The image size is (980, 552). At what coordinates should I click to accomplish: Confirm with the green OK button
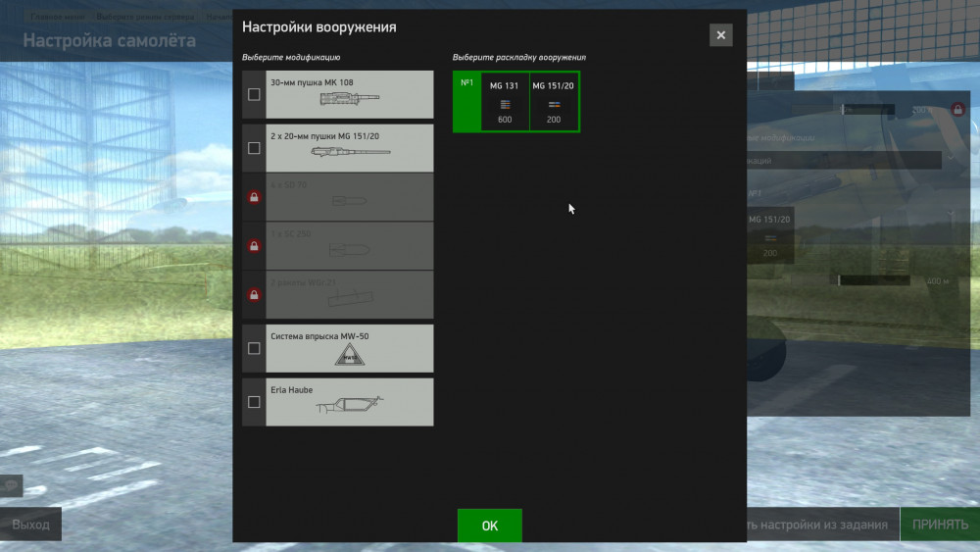point(489,526)
